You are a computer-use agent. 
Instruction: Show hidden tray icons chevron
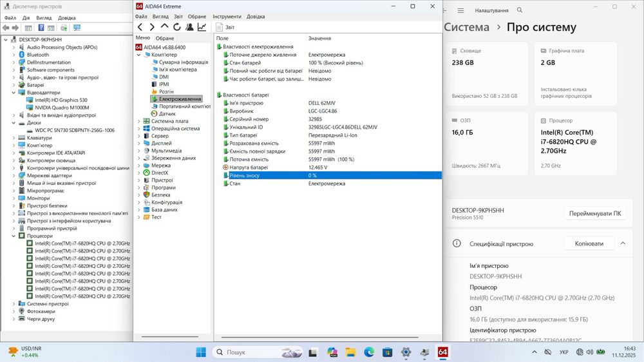(x=535, y=352)
